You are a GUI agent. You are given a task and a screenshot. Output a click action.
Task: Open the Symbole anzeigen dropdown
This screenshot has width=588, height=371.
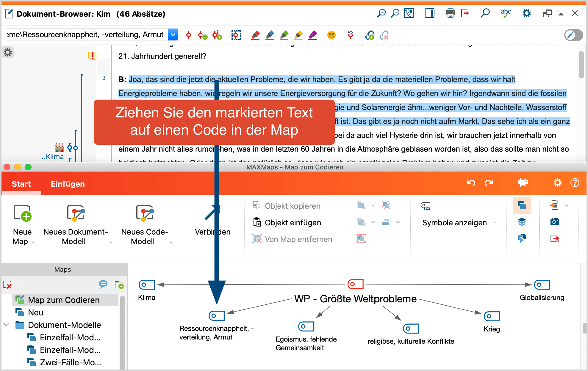[495, 222]
